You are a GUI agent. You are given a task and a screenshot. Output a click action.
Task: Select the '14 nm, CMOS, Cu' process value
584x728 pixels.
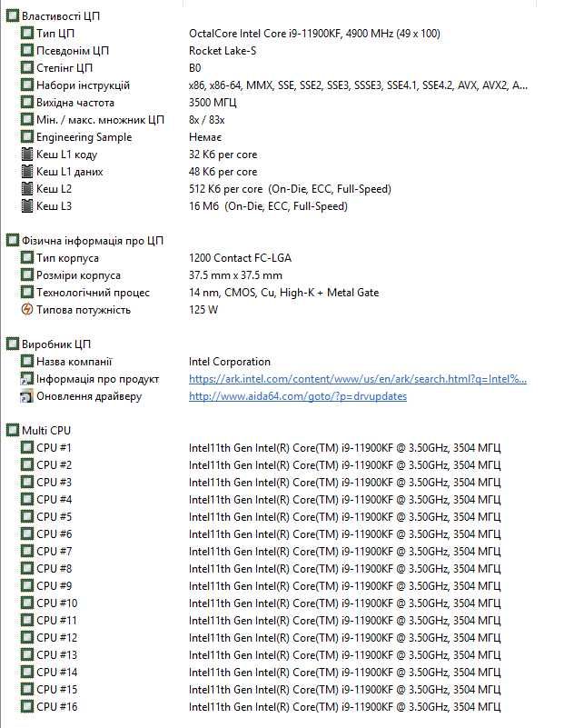click(284, 293)
